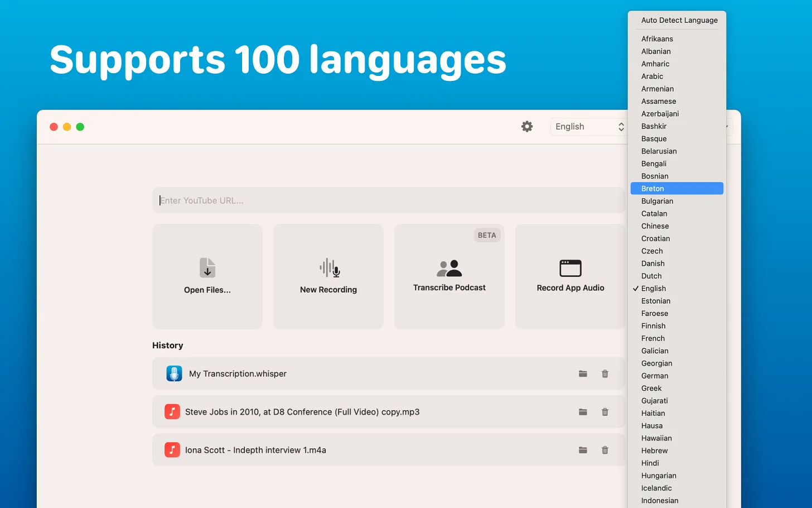The image size is (812, 508).
Task: Show Iona Scott m4a in folder
Action: click(583, 450)
